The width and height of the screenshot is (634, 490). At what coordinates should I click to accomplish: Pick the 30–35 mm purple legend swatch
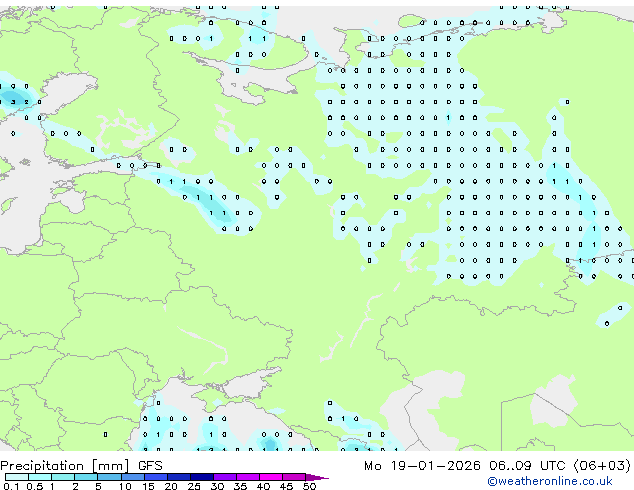pos(225,477)
